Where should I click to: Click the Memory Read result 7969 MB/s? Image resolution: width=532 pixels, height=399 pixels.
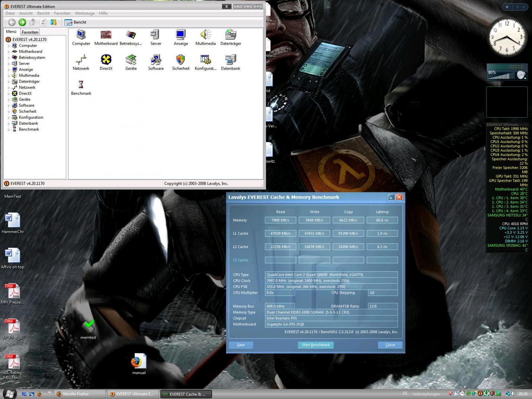[x=281, y=220]
